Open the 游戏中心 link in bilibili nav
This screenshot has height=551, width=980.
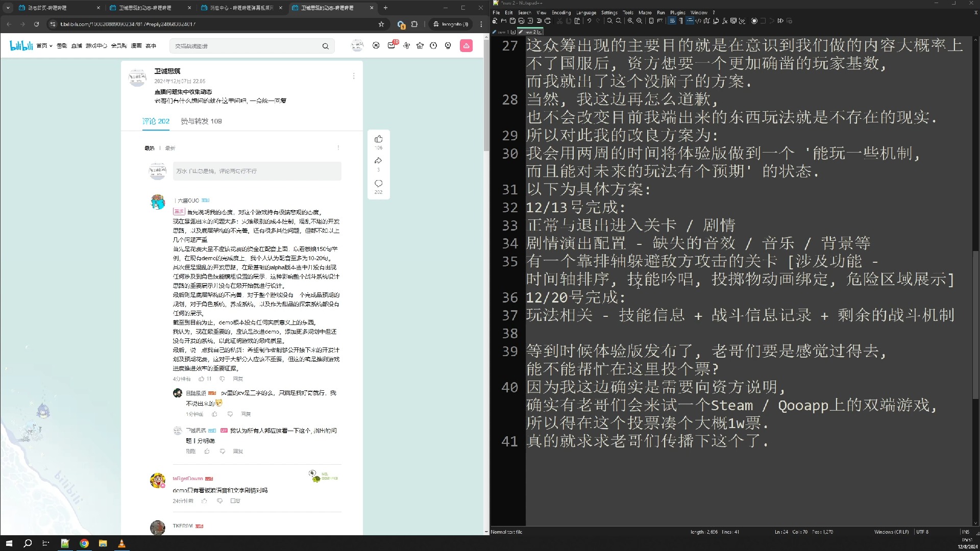point(96,46)
